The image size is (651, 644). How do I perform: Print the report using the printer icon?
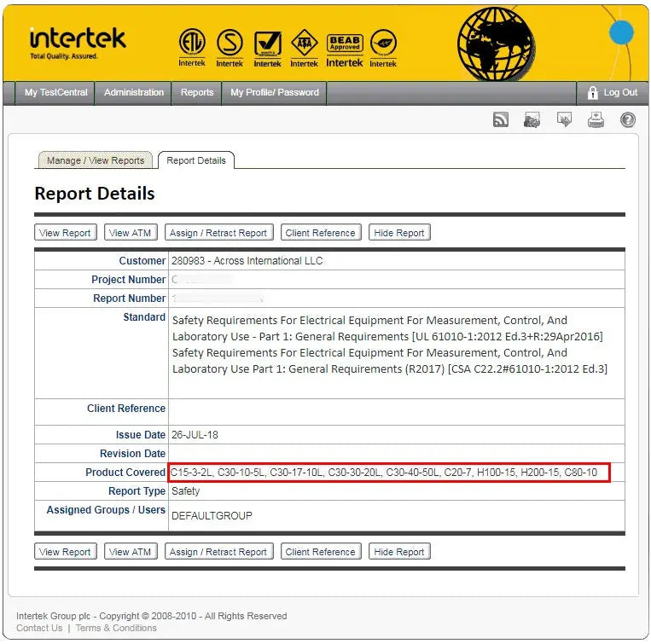[x=596, y=120]
